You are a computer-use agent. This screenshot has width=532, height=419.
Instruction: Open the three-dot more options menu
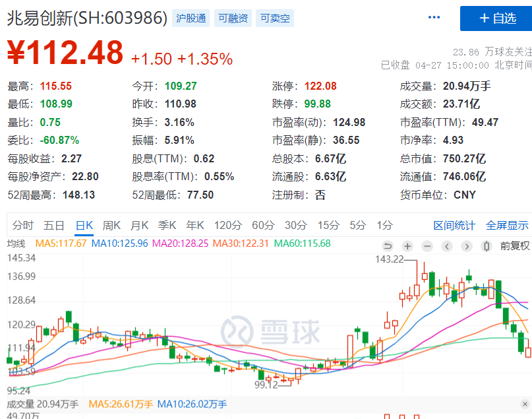click(x=434, y=18)
